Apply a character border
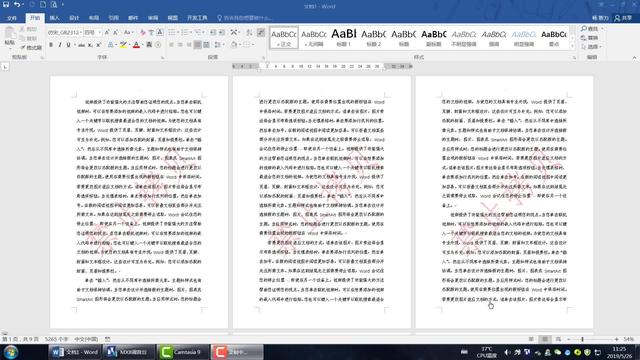This screenshot has height=360, width=640. coord(160,32)
